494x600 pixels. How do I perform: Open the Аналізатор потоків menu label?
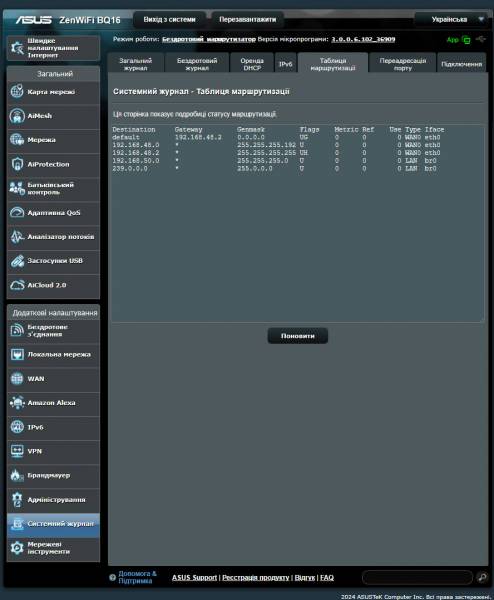[x=61, y=237]
